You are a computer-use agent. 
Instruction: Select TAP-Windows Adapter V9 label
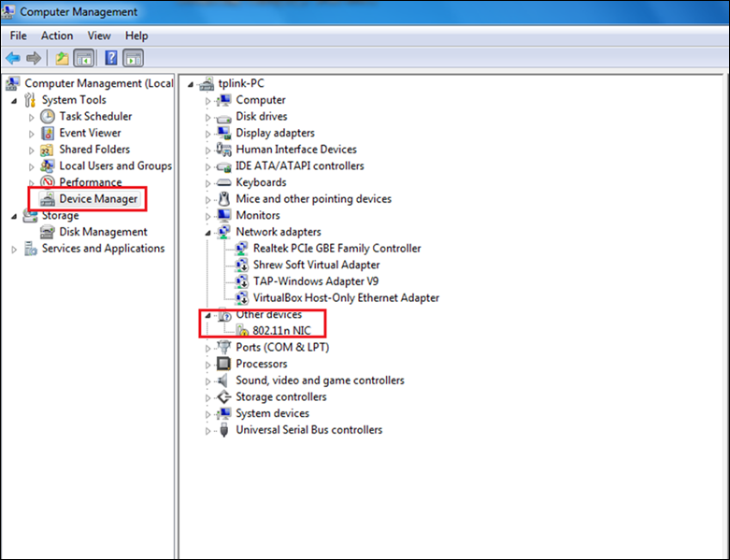(x=316, y=281)
